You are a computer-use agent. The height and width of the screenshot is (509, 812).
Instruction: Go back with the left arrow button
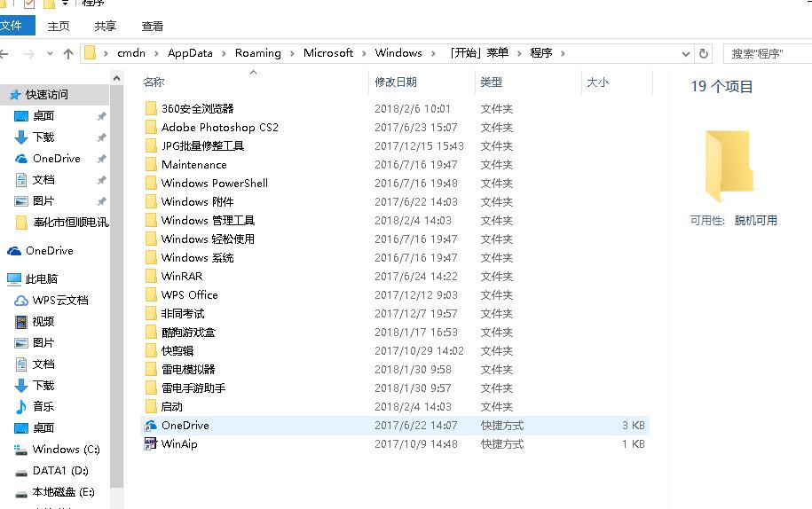point(4,53)
